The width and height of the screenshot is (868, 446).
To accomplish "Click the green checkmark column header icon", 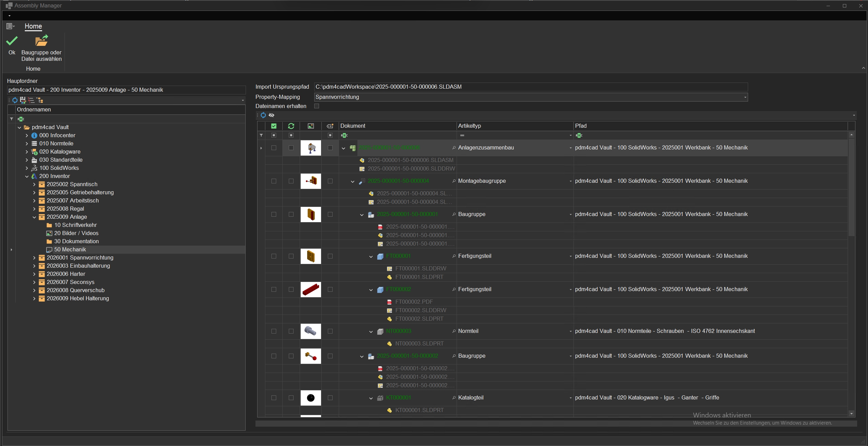I will (274, 126).
